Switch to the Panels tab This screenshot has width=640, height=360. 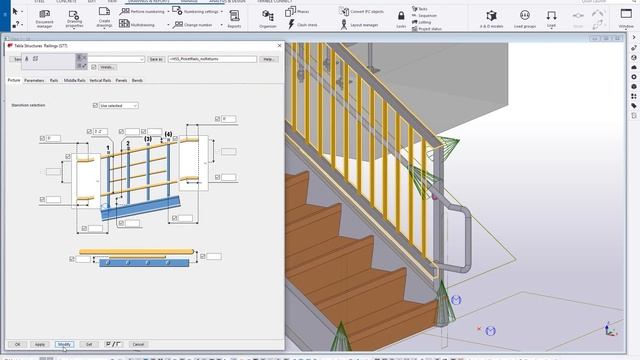coord(121,80)
